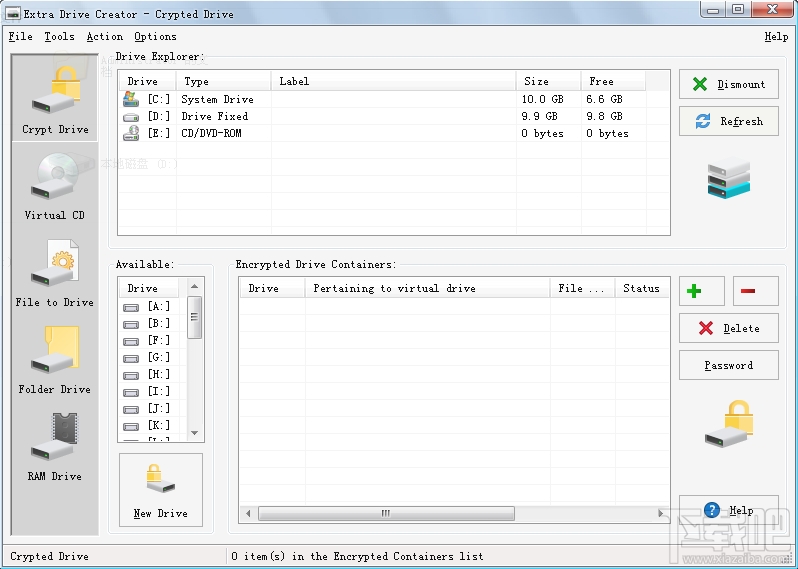The image size is (798, 569).
Task: Click the A: drive icon in Available list
Action: pos(131,307)
